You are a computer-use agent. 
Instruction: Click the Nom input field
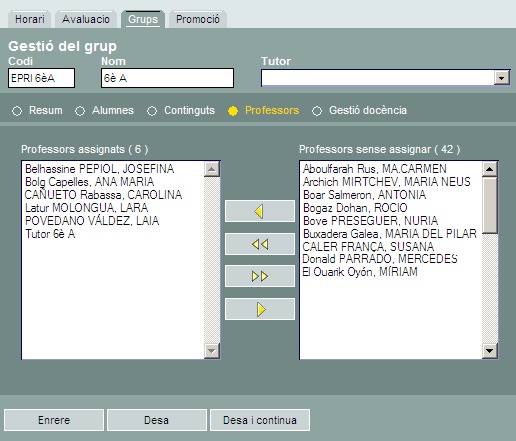pos(167,78)
